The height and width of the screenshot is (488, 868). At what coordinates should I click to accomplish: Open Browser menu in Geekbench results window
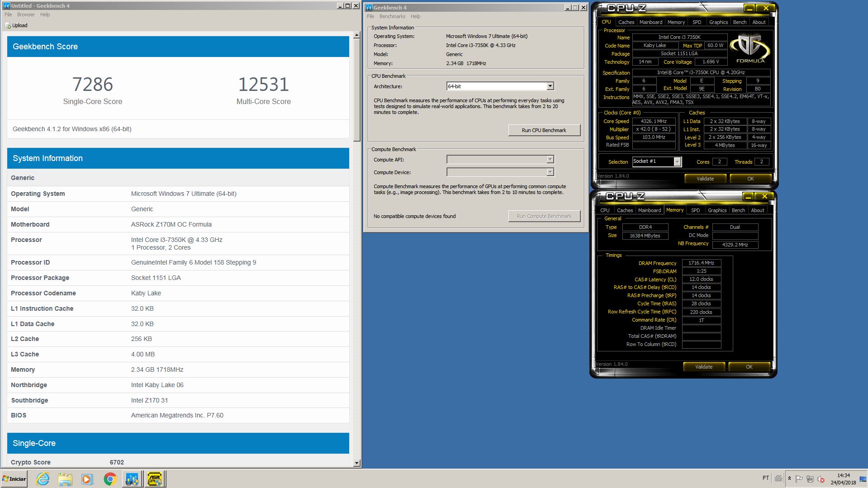coord(26,14)
